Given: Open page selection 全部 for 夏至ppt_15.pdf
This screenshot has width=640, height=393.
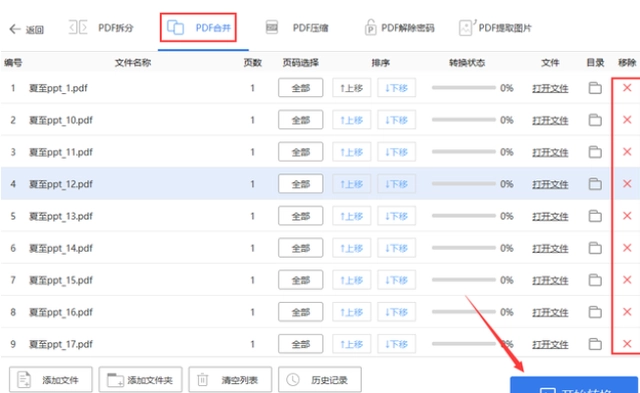Looking at the screenshot, I should (300, 280).
